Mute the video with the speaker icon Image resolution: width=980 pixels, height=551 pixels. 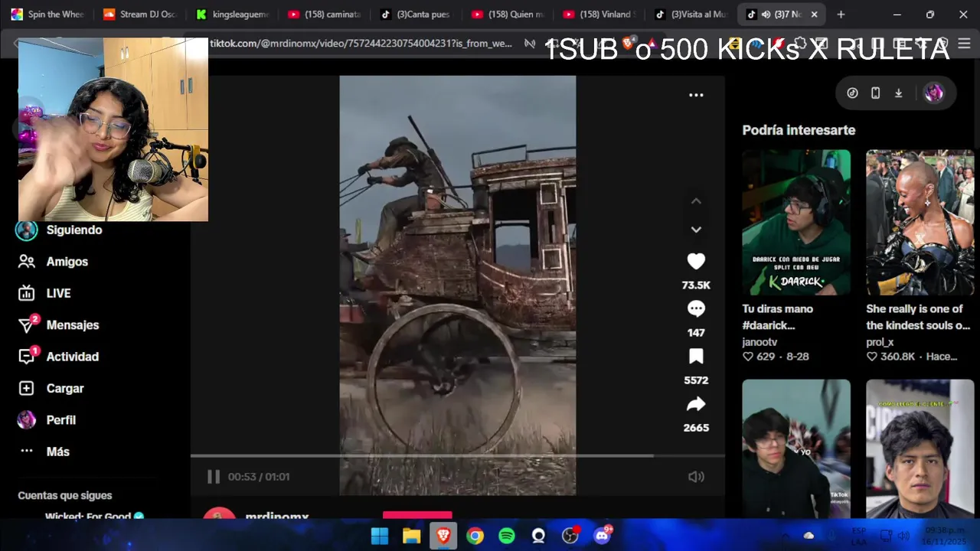click(696, 477)
